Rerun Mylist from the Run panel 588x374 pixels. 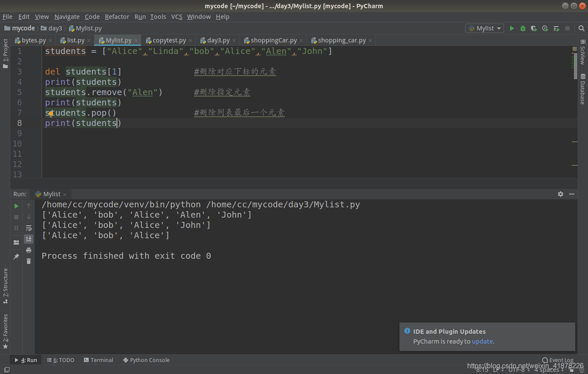[x=16, y=206]
